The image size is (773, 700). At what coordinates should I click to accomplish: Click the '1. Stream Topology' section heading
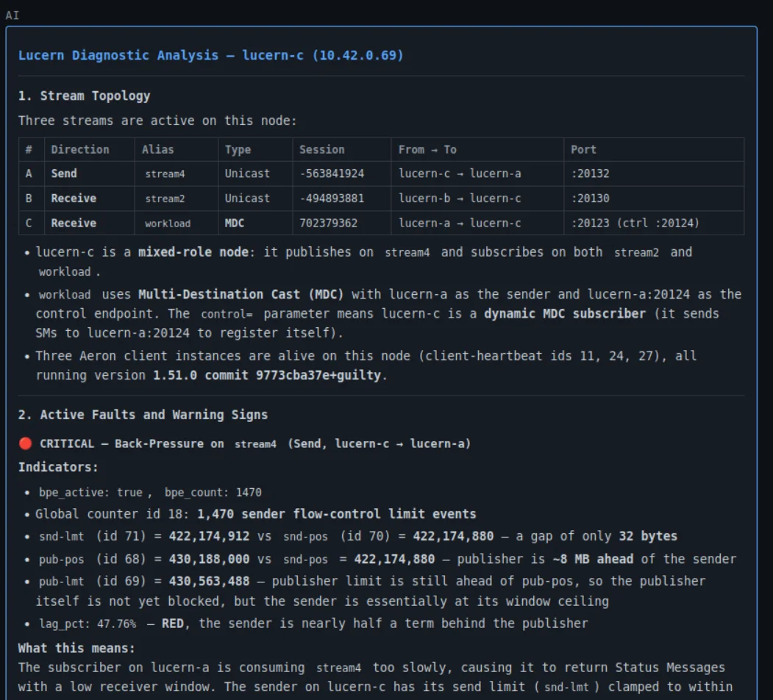pyautogui.click(x=85, y=96)
